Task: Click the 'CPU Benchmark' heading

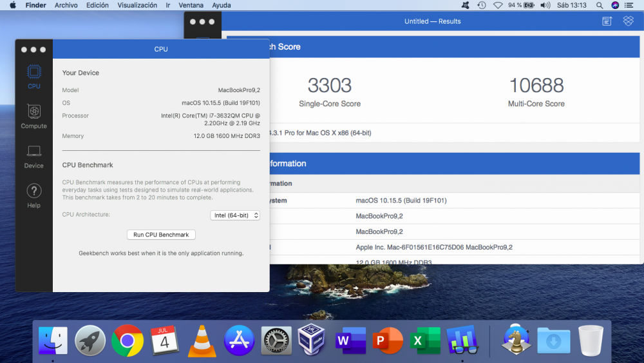Action: 88,165
